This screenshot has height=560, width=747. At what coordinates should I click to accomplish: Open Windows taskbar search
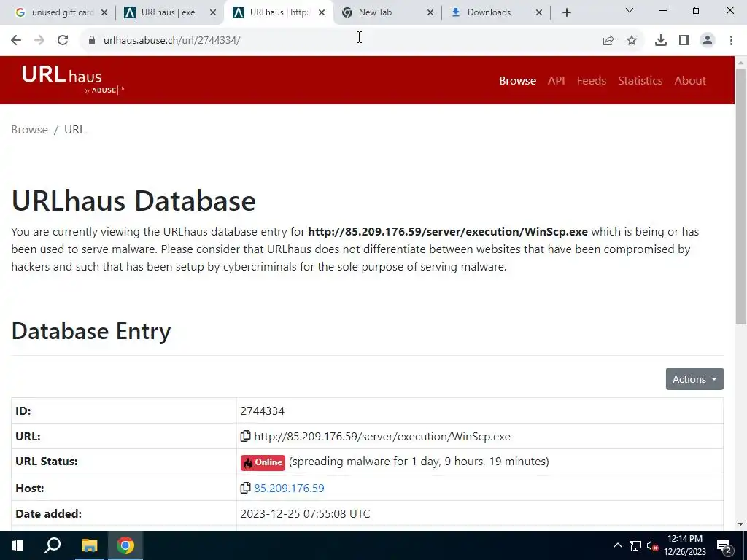click(53, 545)
